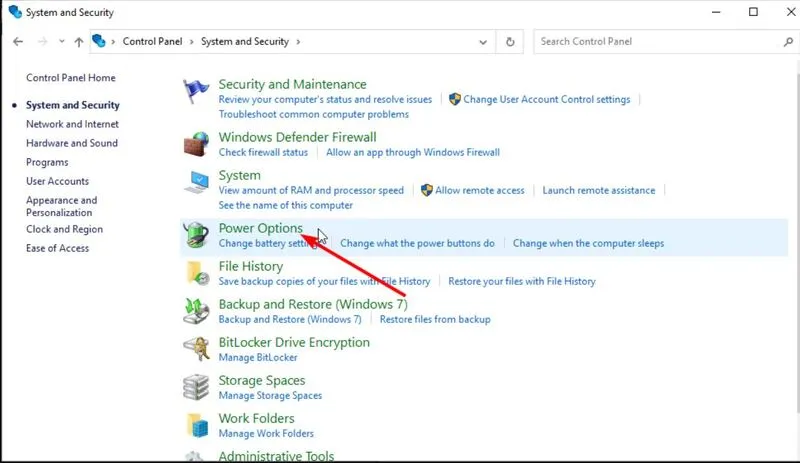Expand the address bar history dropdown
The width and height of the screenshot is (800, 463).
pyautogui.click(x=483, y=42)
